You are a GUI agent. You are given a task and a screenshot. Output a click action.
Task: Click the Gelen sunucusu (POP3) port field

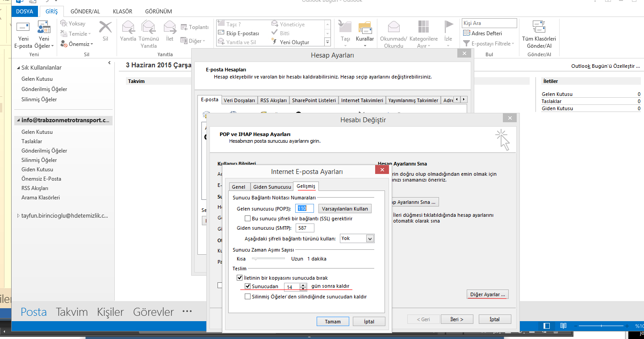pos(305,209)
